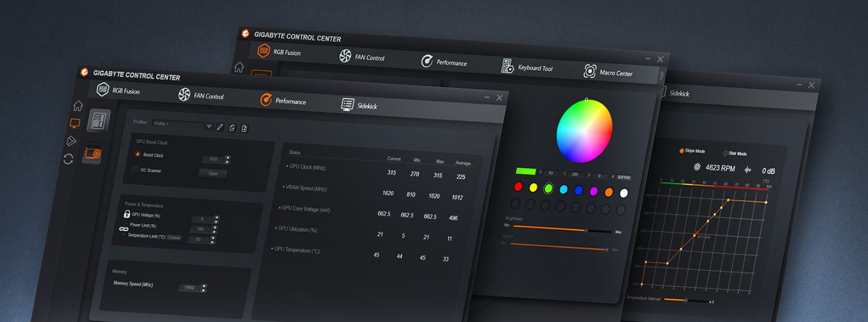Screen dimensions: 868x322
Task: Open Macro Center tab in the middle window
Action: click(x=608, y=72)
